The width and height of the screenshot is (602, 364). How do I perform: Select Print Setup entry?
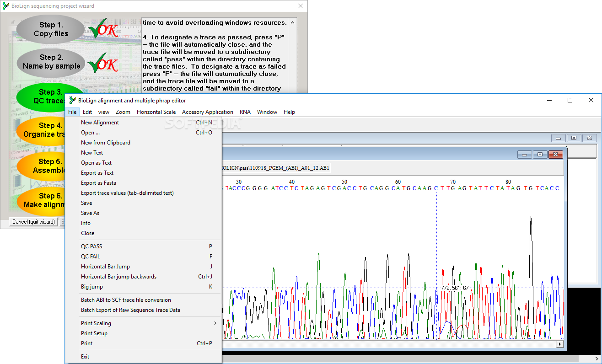[144, 333]
